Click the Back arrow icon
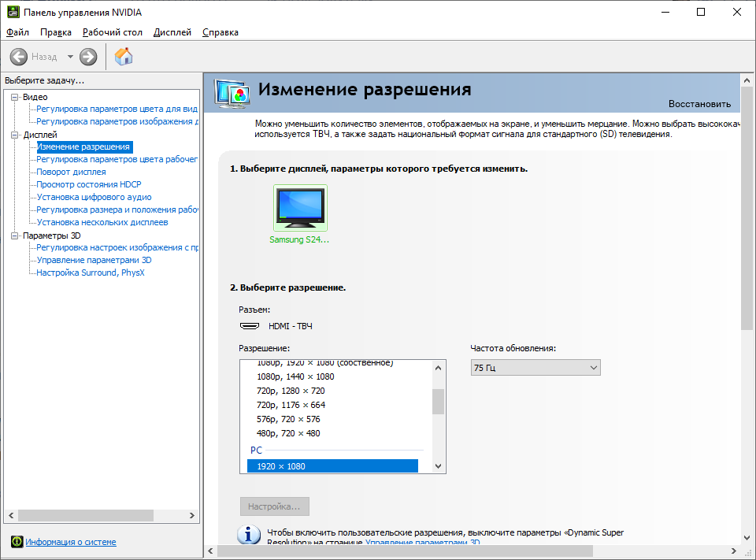This screenshot has height=560, width=756. pyautogui.click(x=19, y=57)
